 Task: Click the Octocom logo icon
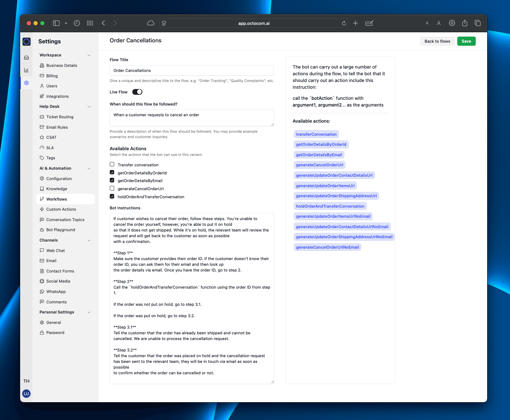pyautogui.click(x=27, y=42)
